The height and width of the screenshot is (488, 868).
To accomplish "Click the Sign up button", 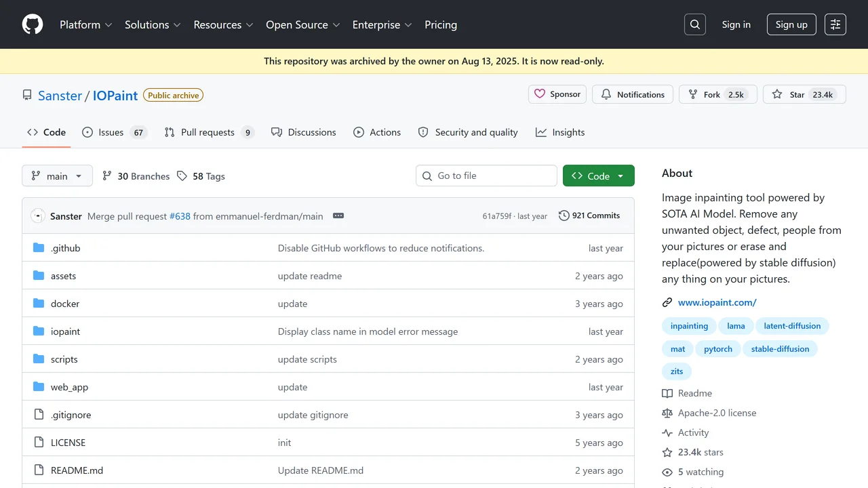I will (x=791, y=24).
